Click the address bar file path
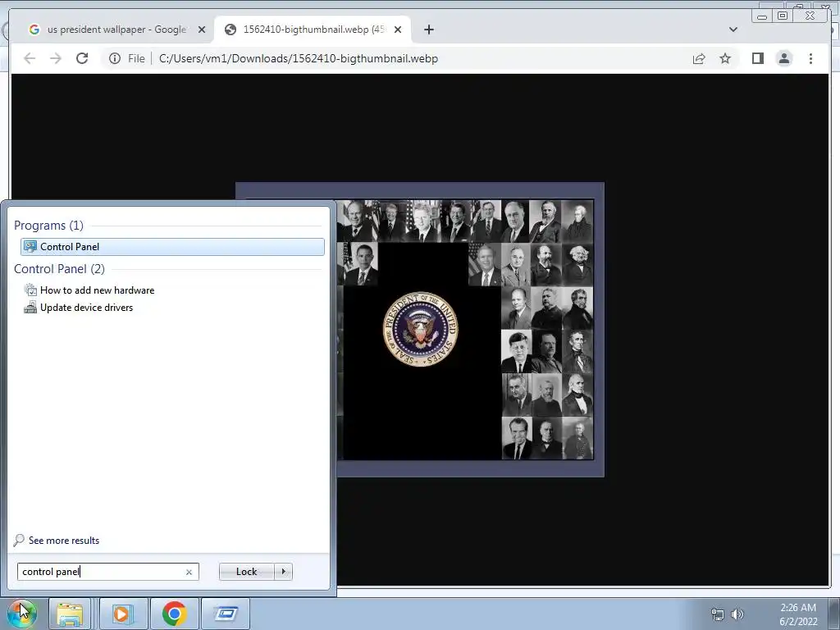This screenshot has width=840, height=630. click(299, 58)
